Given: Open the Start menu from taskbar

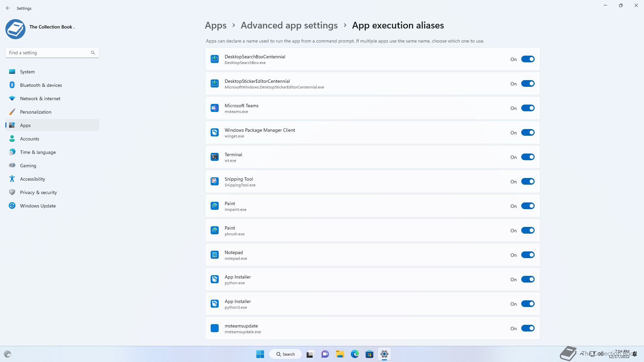Looking at the screenshot, I should (x=260, y=354).
